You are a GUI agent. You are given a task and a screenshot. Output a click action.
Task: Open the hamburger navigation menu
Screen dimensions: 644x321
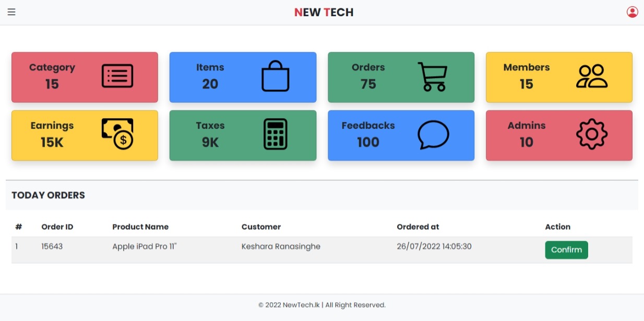pyautogui.click(x=11, y=11)
